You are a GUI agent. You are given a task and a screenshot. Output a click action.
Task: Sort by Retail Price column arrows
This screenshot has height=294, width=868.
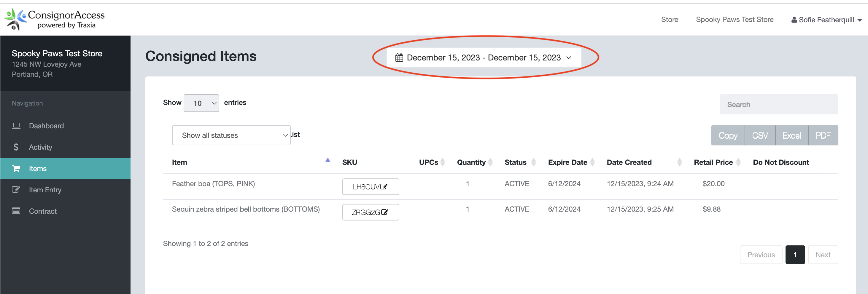point(738,162)
